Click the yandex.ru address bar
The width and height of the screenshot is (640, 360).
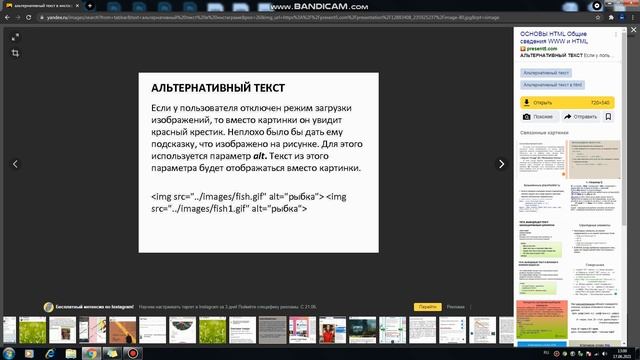click(314, 18)
